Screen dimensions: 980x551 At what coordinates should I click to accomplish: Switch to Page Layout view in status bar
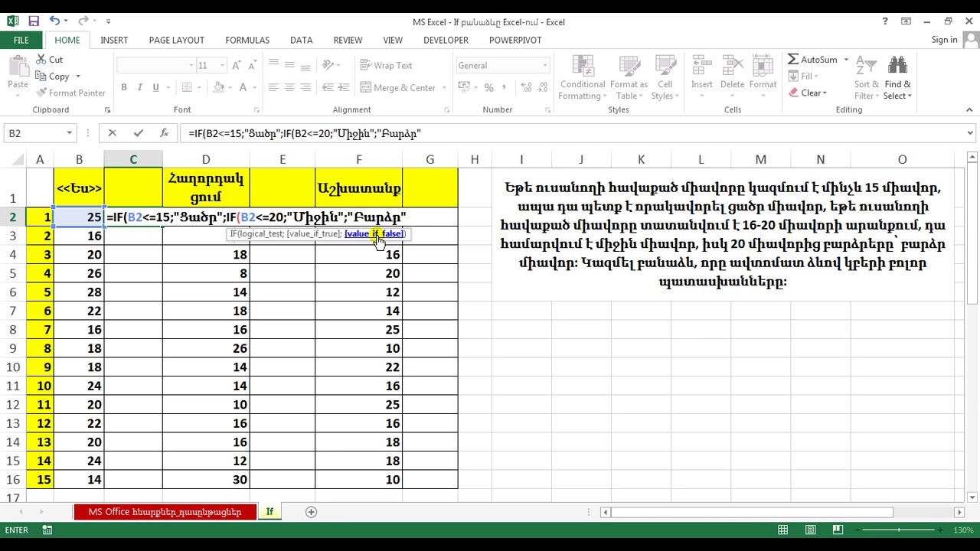(x=811, y=530)
